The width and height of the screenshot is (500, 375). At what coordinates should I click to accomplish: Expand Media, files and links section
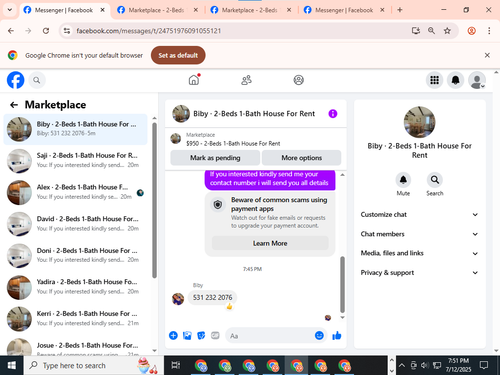(x=419, y=253)
